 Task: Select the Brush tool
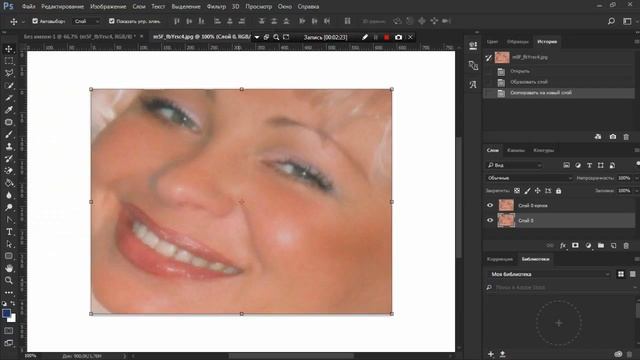point(9,134)
